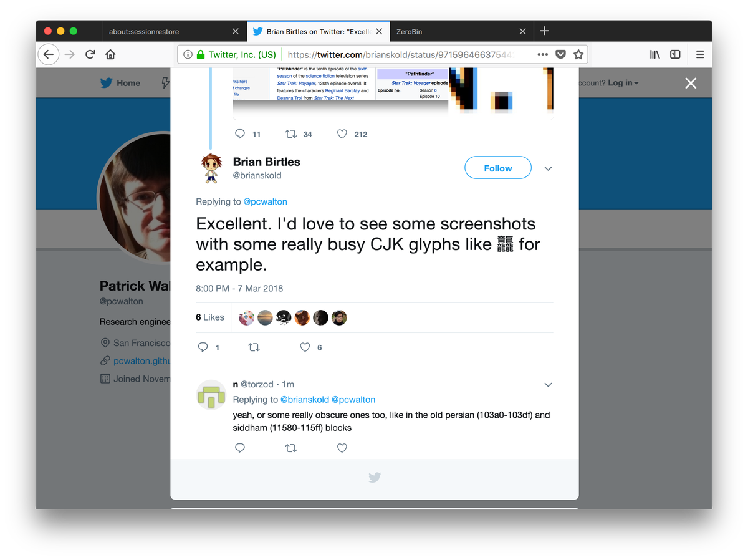Image resolution: width=748 pixels, height=560 pixels.
Task: Click the last liker avatar in Likes row
Action: 338,317
